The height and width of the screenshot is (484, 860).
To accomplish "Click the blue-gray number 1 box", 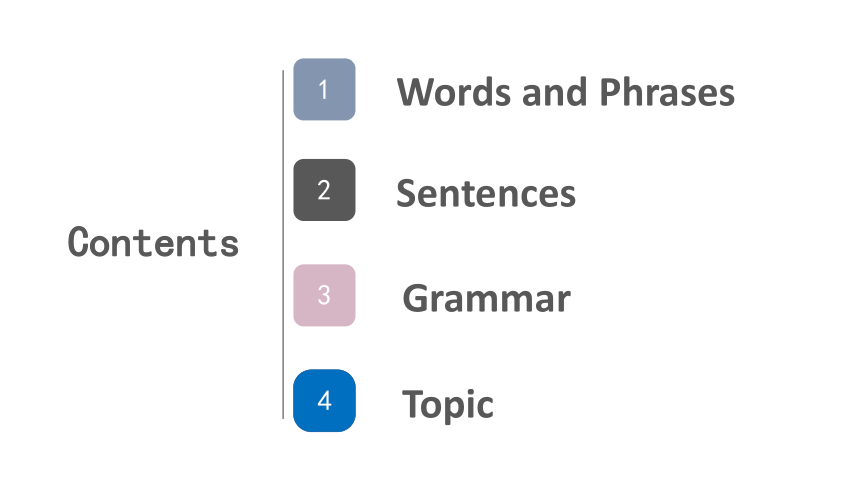I will (324, 89).
